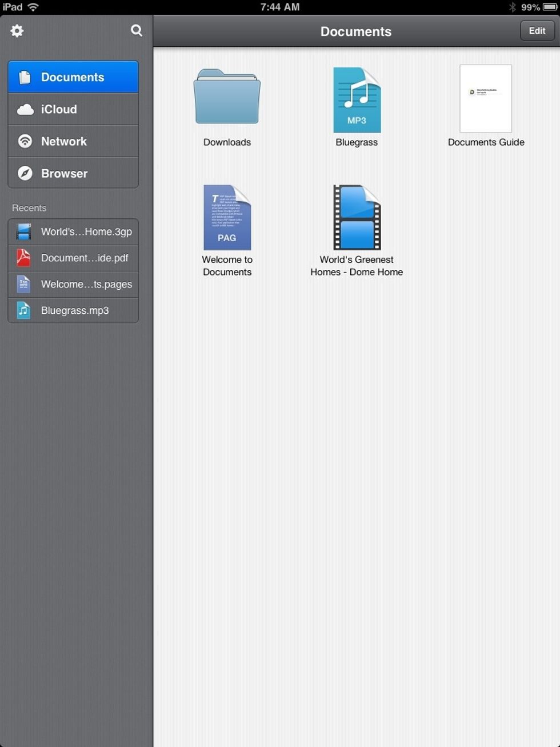Open the Bluegrass MP3 file icon
The height and width of the screenshot is (747, 560).
tap(357, 100)
